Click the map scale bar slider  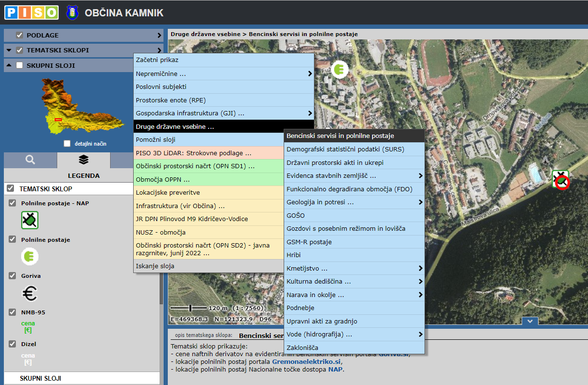(x=191, y=308)
